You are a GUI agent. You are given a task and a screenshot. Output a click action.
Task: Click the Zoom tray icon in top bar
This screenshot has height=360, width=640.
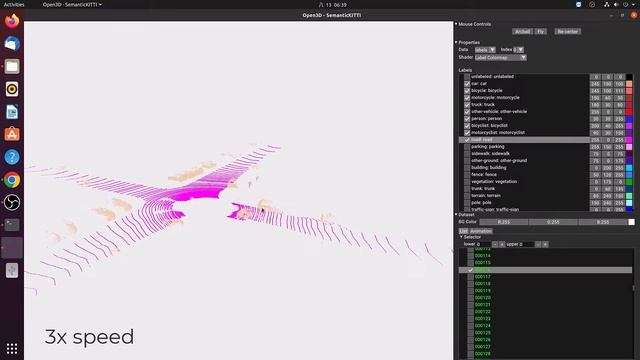point(578,4)
